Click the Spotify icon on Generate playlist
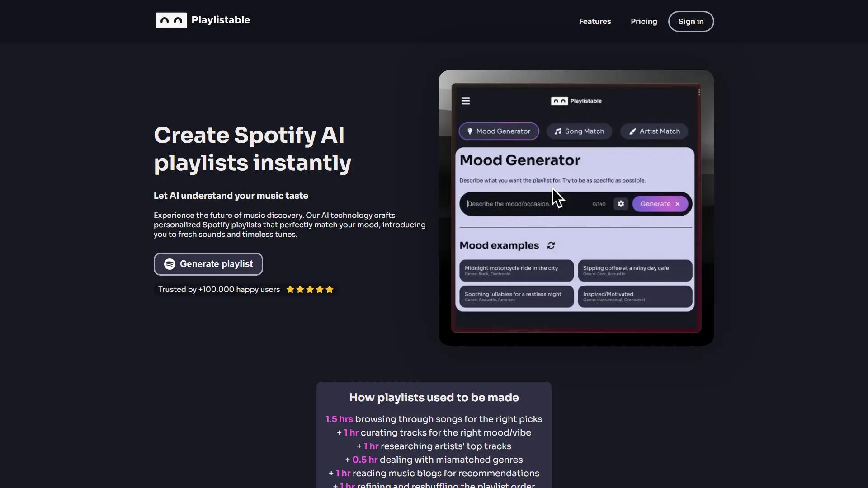 pos(170,264)
